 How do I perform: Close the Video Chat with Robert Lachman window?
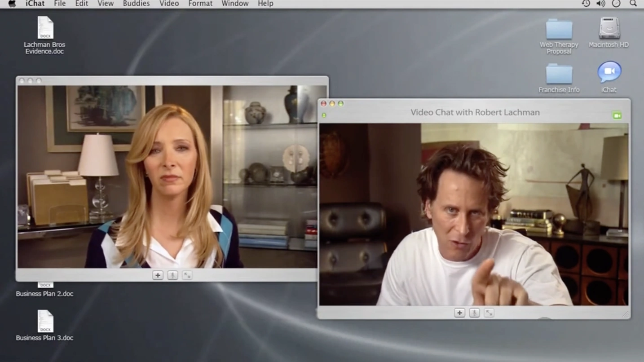click(x=323, y=104)
